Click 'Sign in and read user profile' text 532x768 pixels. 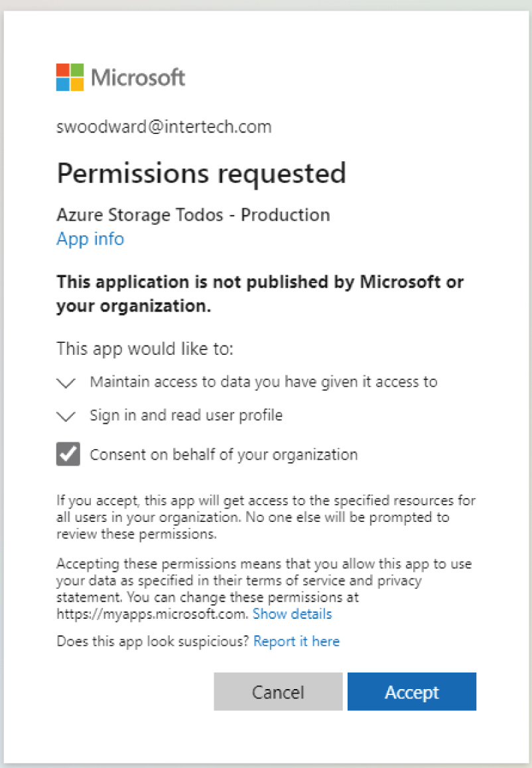pos(186,416)
